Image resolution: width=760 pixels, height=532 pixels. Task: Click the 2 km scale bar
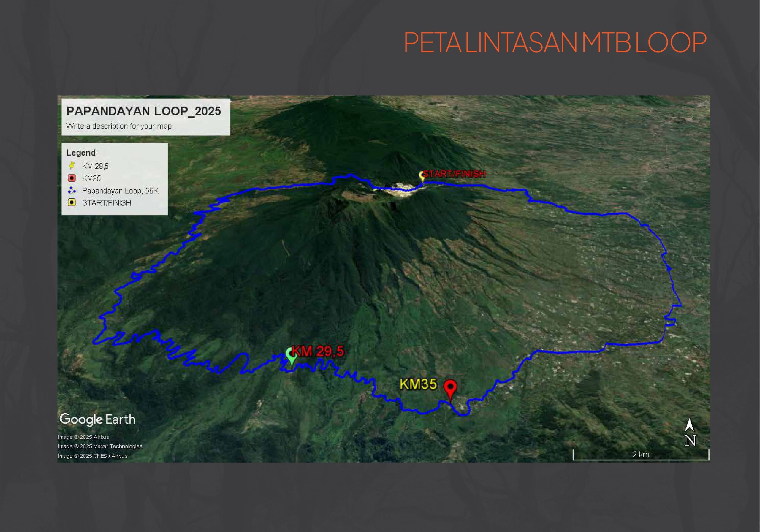coord(641,455)
